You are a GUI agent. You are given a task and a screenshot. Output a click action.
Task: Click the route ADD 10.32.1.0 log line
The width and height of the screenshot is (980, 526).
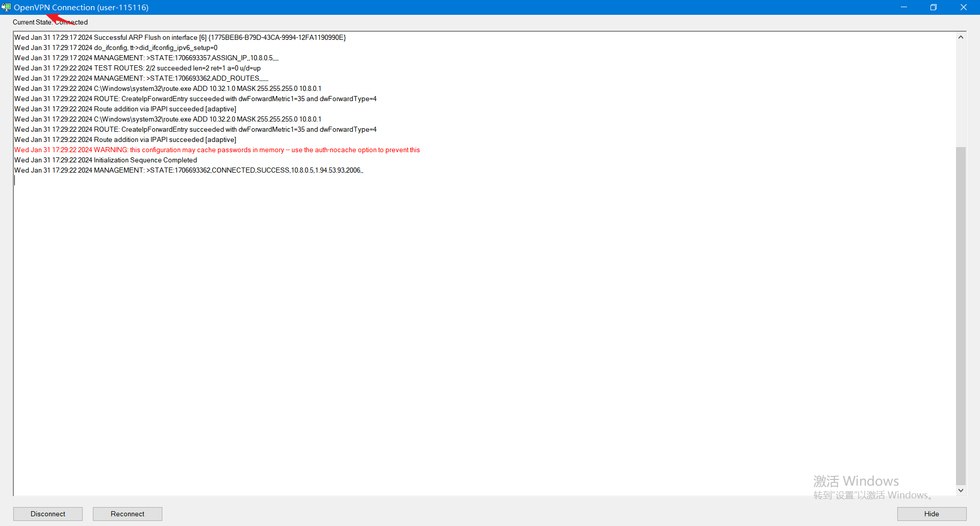(168, 88)
